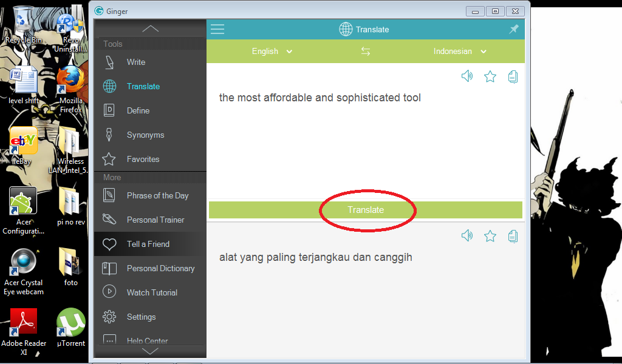Screen dimensions: 622x364
Task: Favorite the English source text
Action: (x=490, y=76)
